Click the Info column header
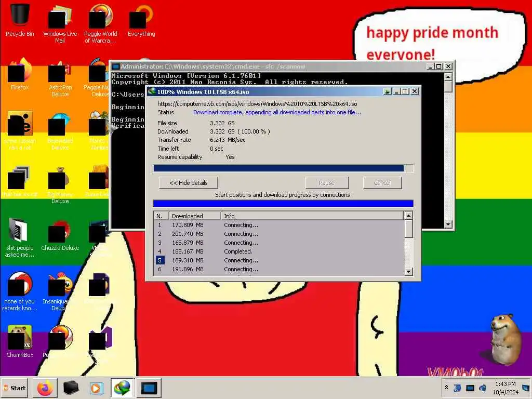This screenshot has width=532, height=399. [312, 216]
